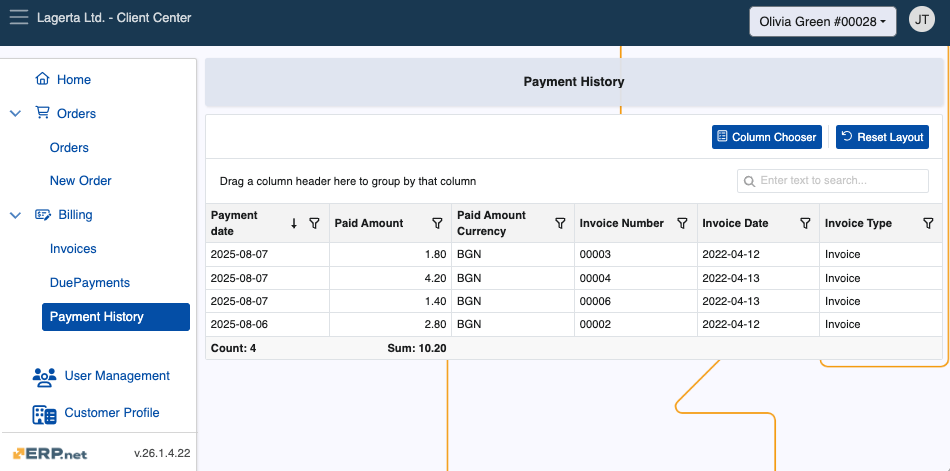Open DuePayments page in sidebar

pos(90,283)
